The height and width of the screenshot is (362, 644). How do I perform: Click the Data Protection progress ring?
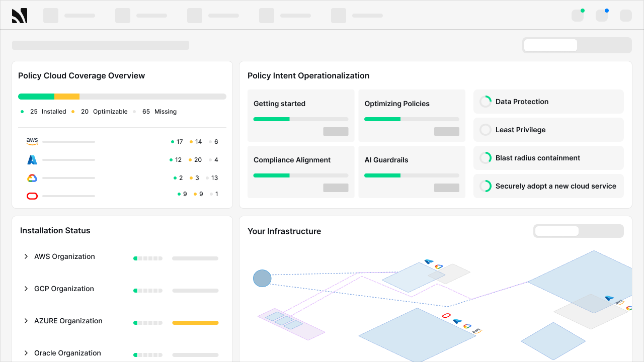(x=486, y=102)
